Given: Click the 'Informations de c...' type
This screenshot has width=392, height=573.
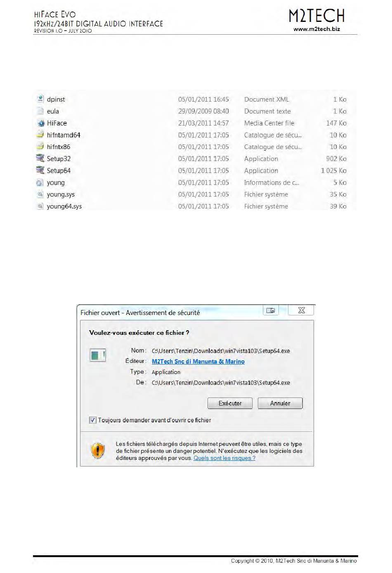Looking at the screenshot, I should 272,182.
